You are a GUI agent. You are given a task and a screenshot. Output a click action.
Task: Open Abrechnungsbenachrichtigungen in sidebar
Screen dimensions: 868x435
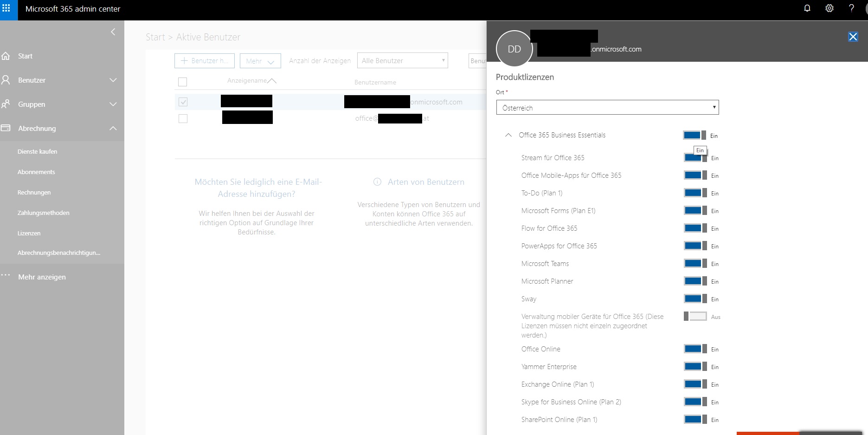coord(59,253)
